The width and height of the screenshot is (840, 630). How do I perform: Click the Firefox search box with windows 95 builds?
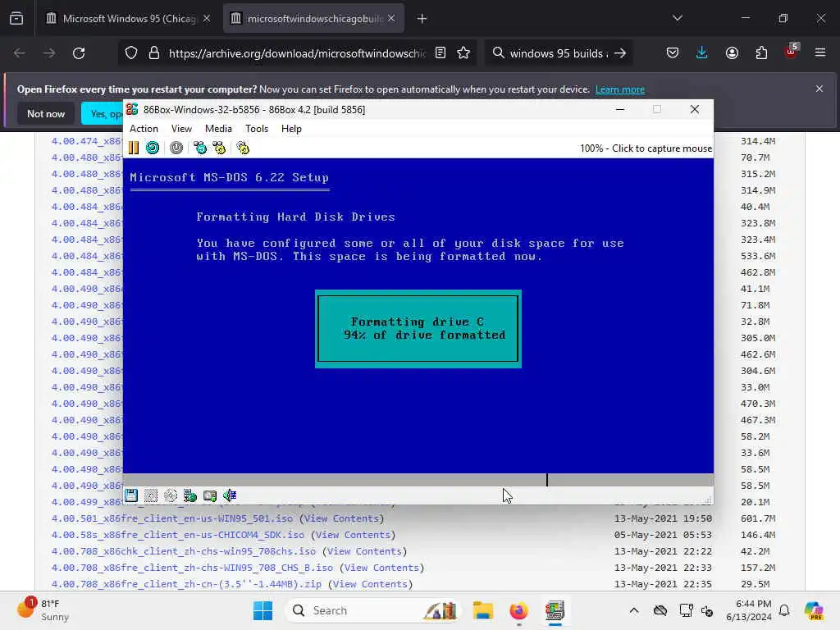(x=559, y=53)
